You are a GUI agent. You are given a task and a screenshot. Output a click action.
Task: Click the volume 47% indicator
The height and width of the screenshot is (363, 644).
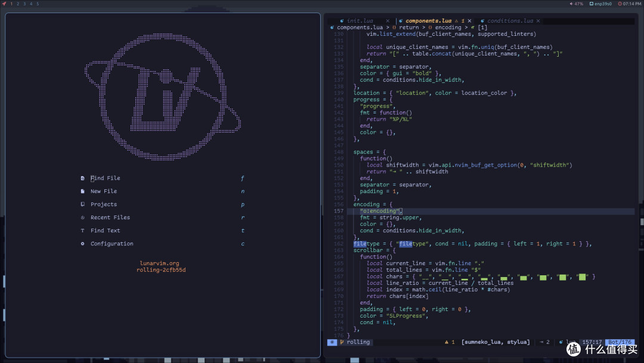(576, 4)
